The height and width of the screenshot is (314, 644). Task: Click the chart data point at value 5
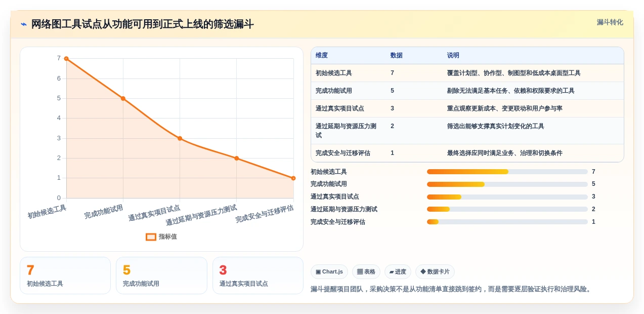pyautogui.click(x=123, y=98)
